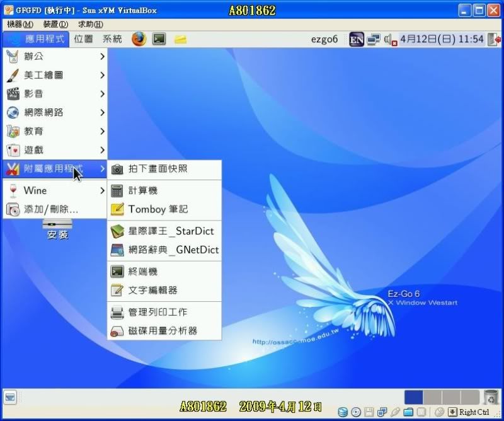Open 網路辭典_GNetDict

164,250
